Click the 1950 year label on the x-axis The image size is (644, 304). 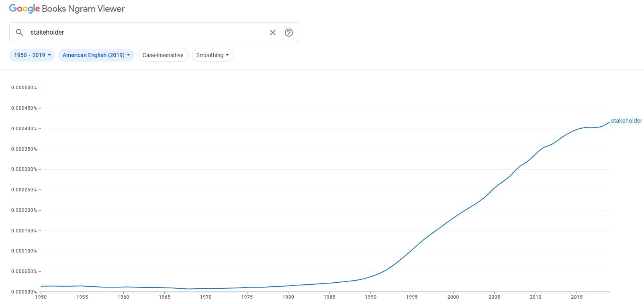click(41, 297)
